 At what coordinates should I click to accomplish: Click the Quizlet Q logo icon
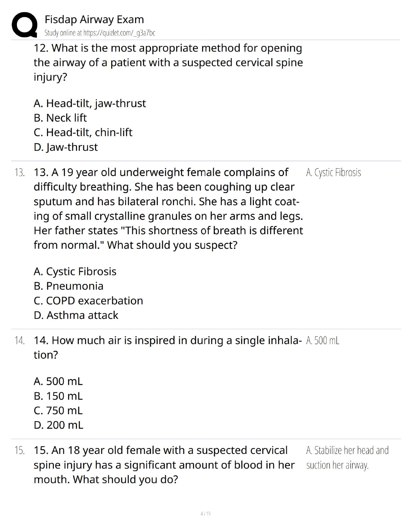point(25,25)
